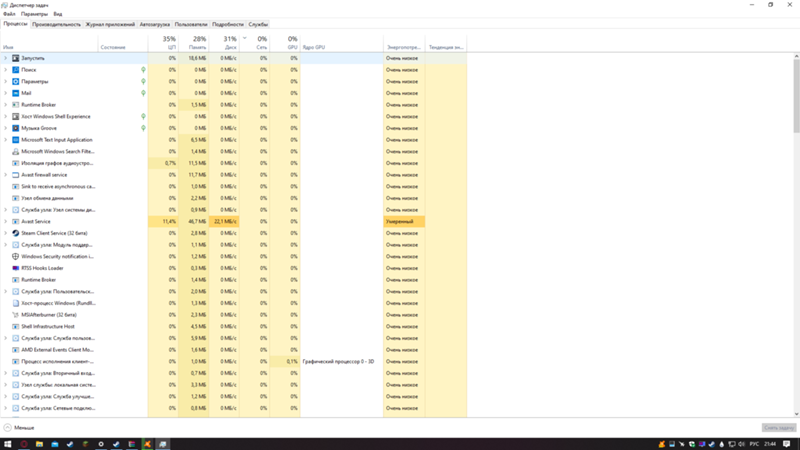Click suspended leaf icon in Поиск row
This screenshot has height=450, width=800.
click(143, 70)
